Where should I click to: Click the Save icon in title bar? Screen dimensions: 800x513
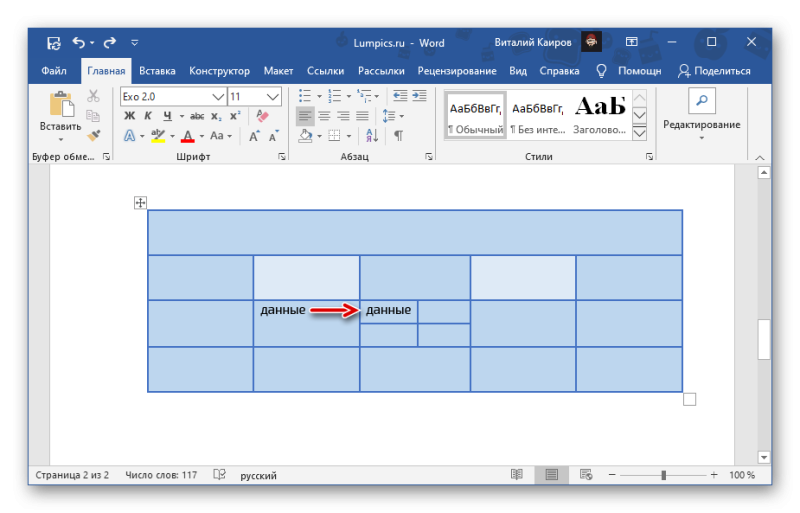click(54, 43)
